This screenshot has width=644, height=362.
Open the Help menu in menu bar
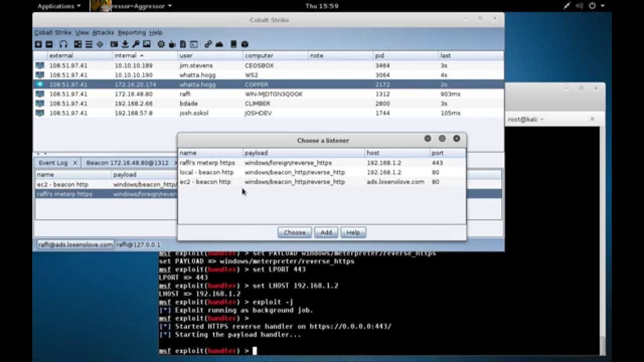(156, 33)
